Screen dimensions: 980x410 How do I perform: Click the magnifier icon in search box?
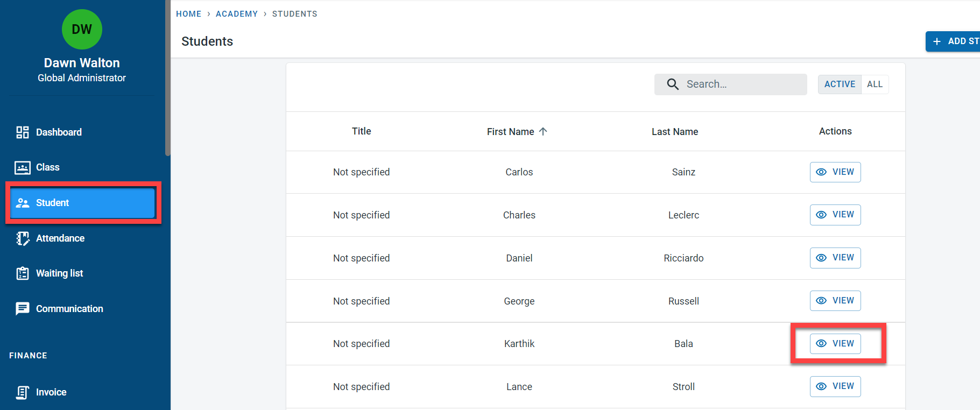tap(673, 84)
